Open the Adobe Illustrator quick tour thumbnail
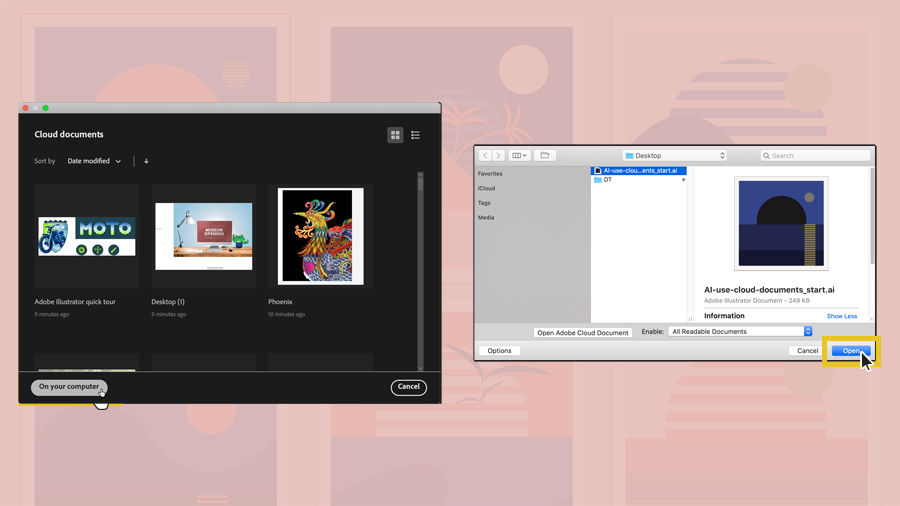This screenshot has height=506, width=900. pyautogui.click(x=87, y=236)
